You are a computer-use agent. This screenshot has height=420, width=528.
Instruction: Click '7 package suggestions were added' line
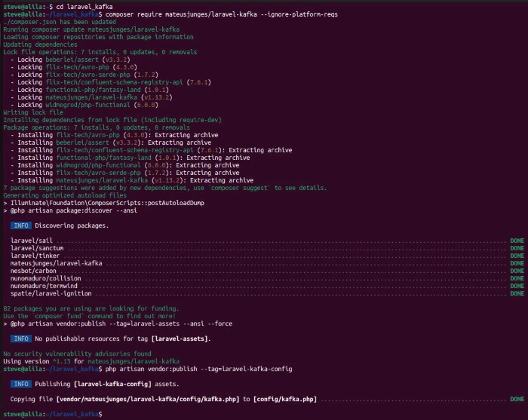165,188
